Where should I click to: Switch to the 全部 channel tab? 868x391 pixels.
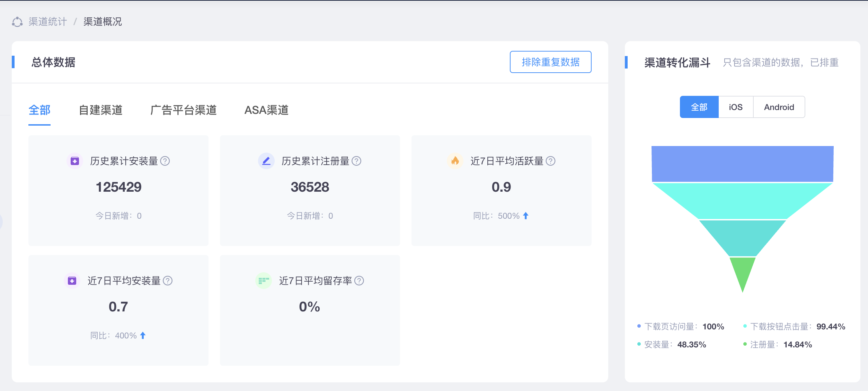tap(39, 110)
